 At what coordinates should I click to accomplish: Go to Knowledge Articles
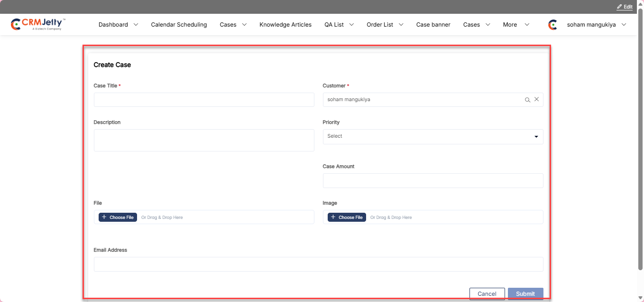coord(285,25)
